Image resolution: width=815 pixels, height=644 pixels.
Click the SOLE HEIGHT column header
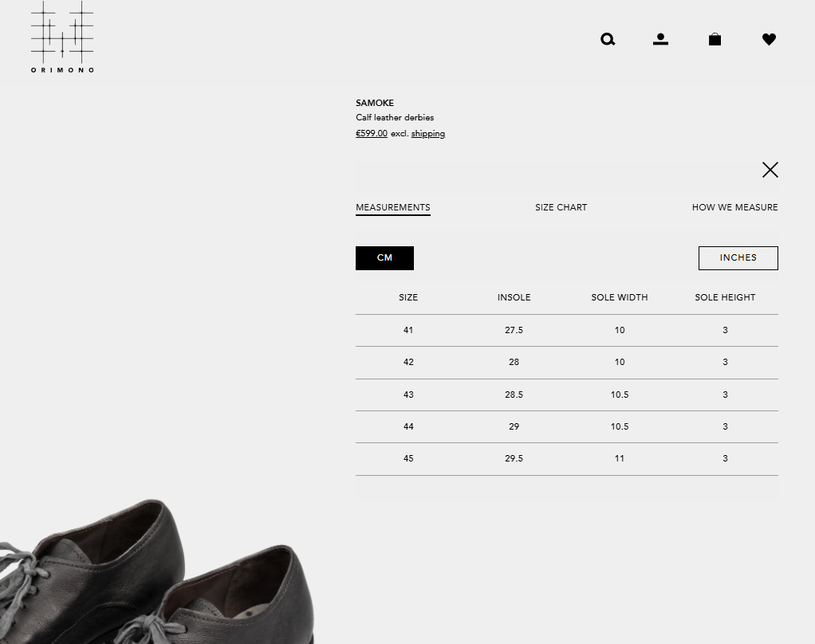725,297
